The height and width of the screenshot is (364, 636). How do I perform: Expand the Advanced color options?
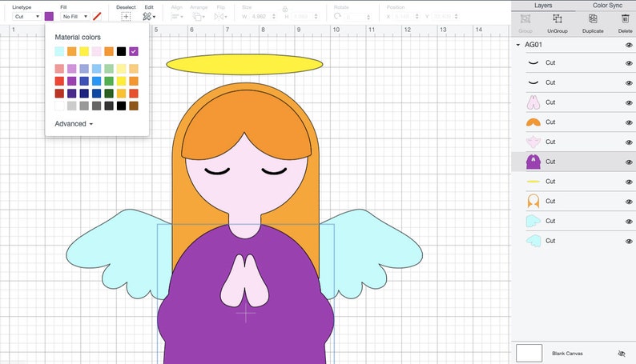74,124
